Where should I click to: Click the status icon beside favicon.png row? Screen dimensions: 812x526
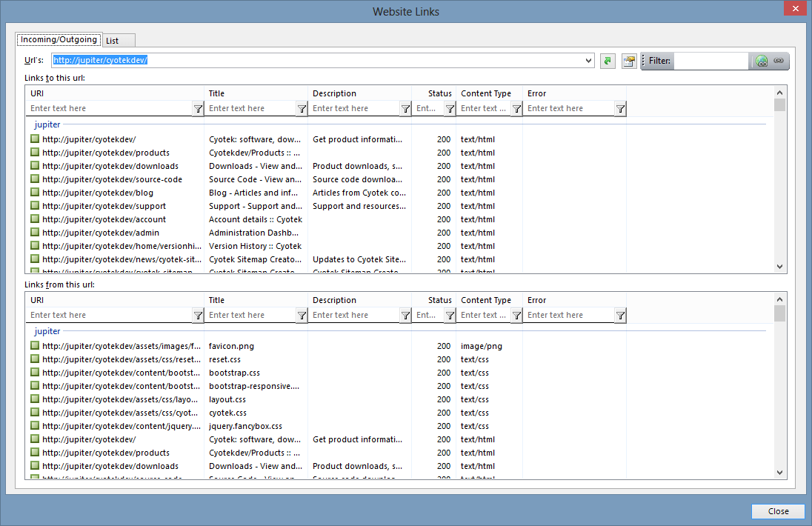coord(35,346)
